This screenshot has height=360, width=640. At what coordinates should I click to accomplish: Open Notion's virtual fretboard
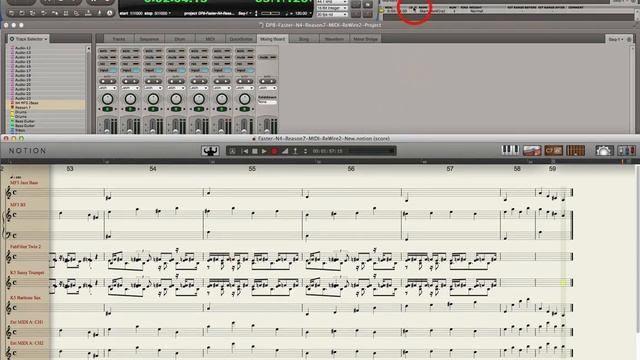[x=532, y=150]
